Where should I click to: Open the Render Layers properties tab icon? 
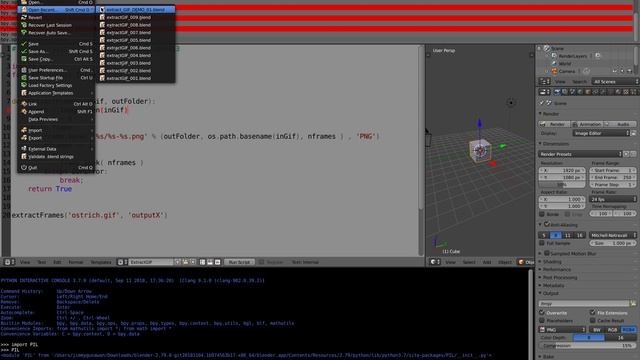tap(565, 92)
